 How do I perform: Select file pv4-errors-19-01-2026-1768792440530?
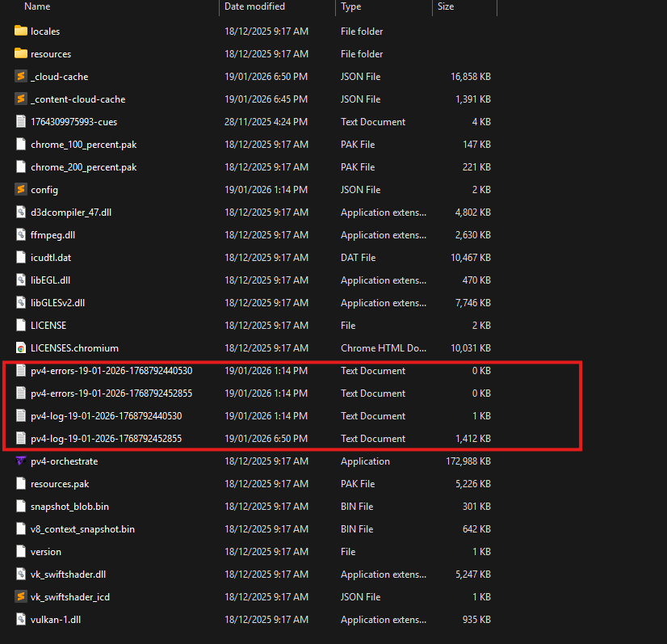coord(111,371)
